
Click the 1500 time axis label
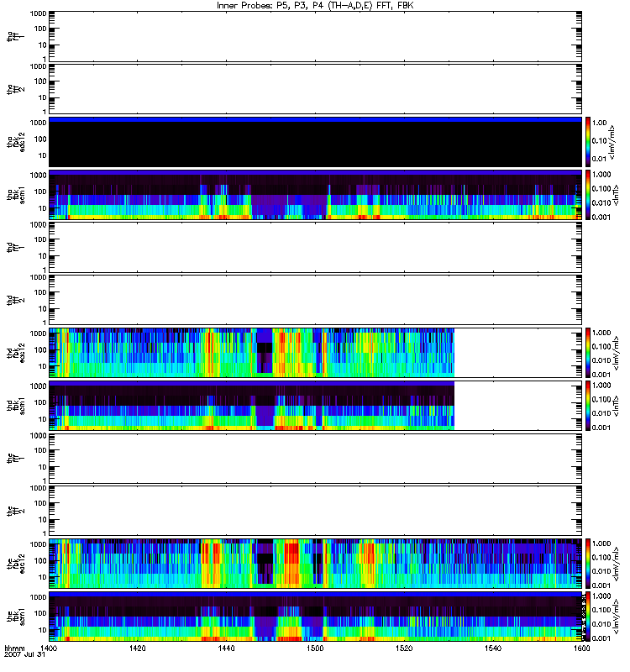[x=315, y=648]
